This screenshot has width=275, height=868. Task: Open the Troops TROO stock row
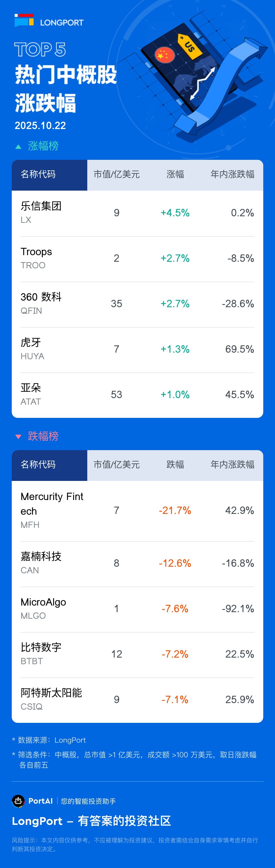[x=137, y=258]
